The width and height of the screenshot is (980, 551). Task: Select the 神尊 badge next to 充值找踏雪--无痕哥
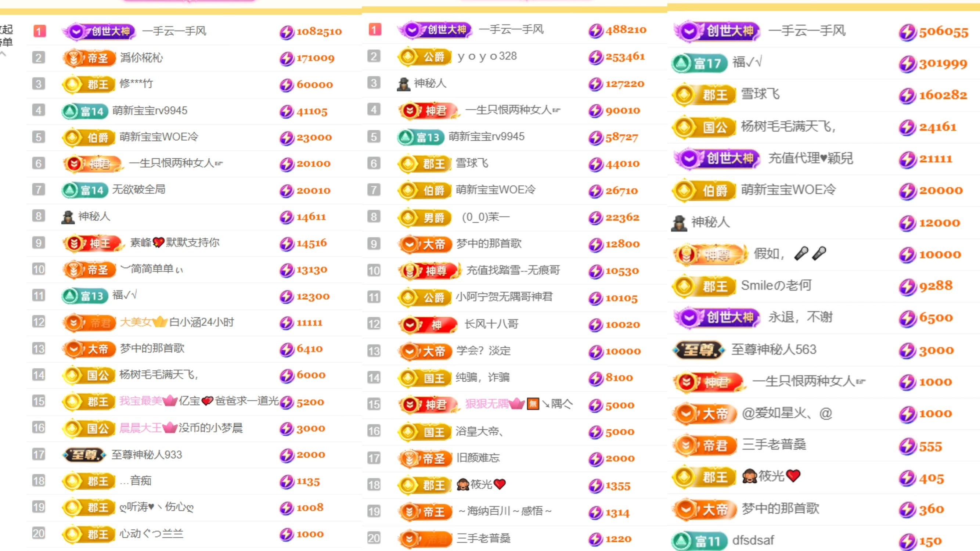[428, 271]
